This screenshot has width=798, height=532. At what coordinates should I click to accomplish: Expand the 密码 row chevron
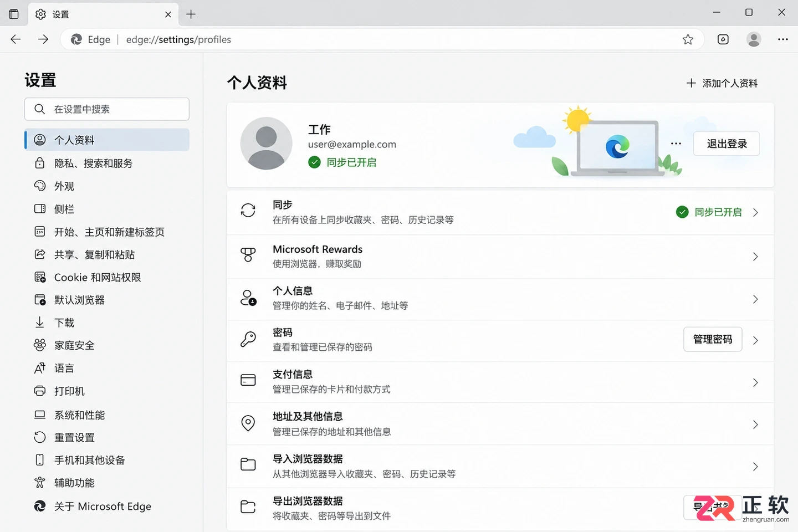point(755,340)
